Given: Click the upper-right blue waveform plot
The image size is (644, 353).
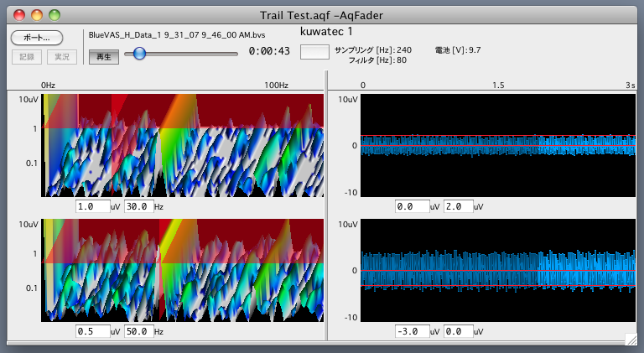Looking at the screenshot, I should (x=498, y=145).
